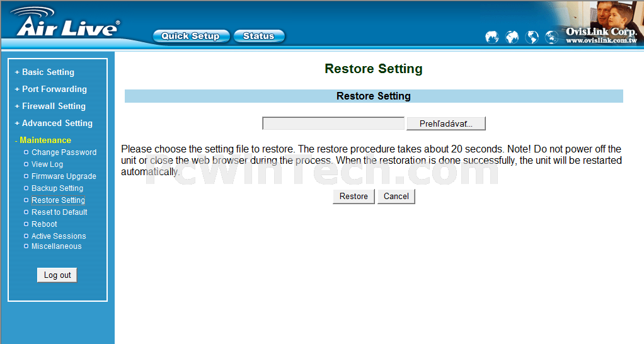Image resolution: width=644 pixels, height=344 pixels.
Task: Open the Change Password page
Action: tap(64, 152)
